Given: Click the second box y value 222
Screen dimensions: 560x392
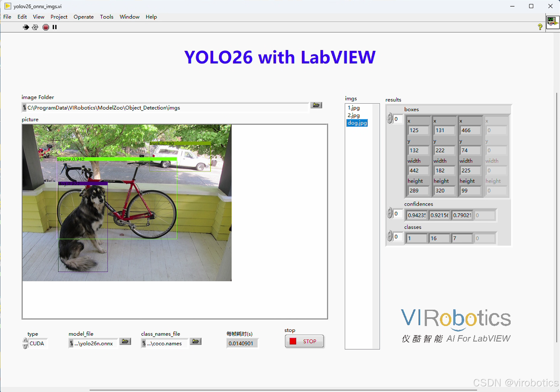Looking at the screenshot, I should tap(444, 150).
